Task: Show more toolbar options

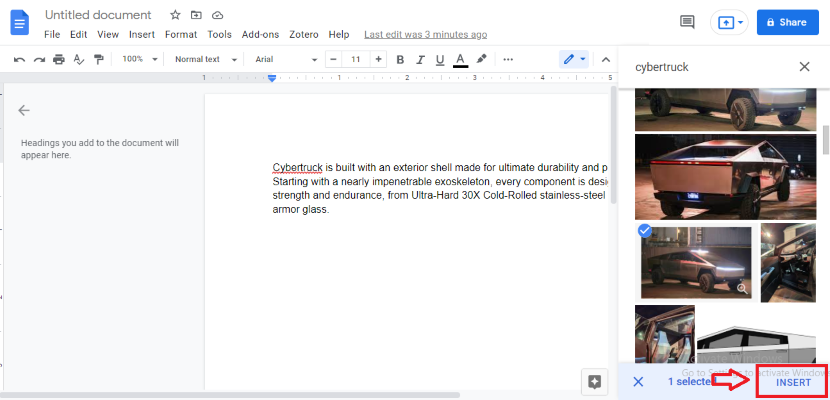Action: click(508, 59)
